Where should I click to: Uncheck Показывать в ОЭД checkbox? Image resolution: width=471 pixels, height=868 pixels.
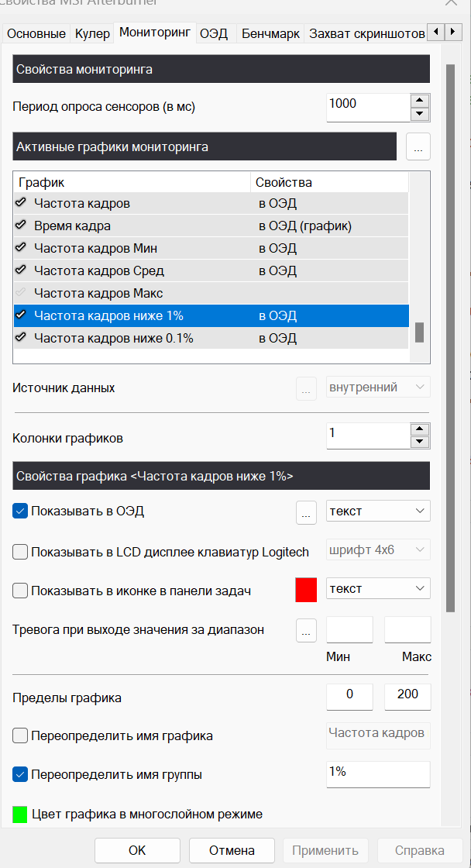click(x=21, y=511)
